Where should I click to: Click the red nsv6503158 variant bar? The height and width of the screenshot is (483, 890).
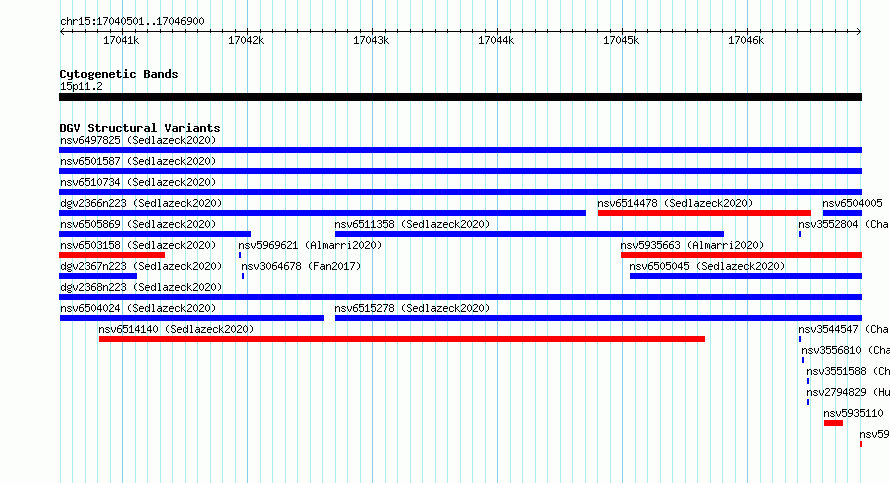(112, 255)
